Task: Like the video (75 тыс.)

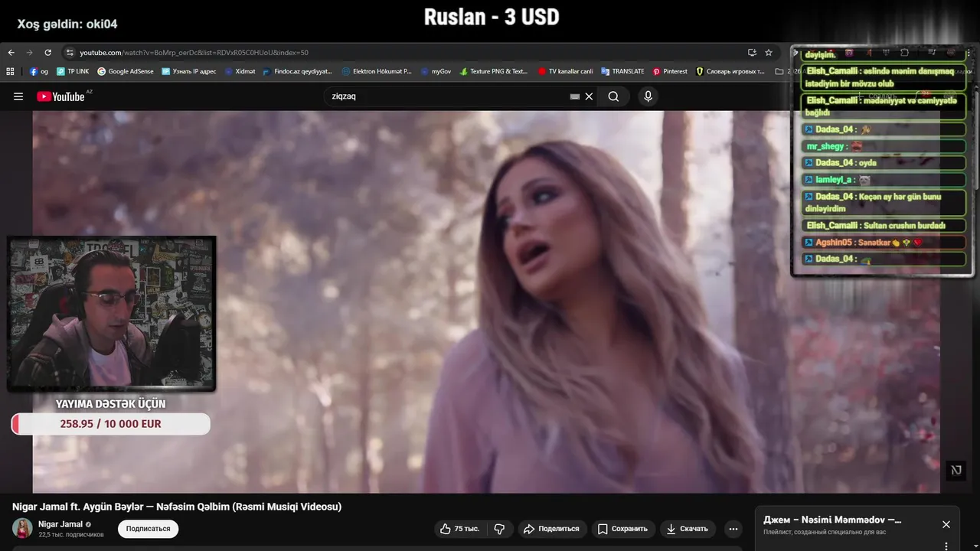Action: [x=459, y=529]
